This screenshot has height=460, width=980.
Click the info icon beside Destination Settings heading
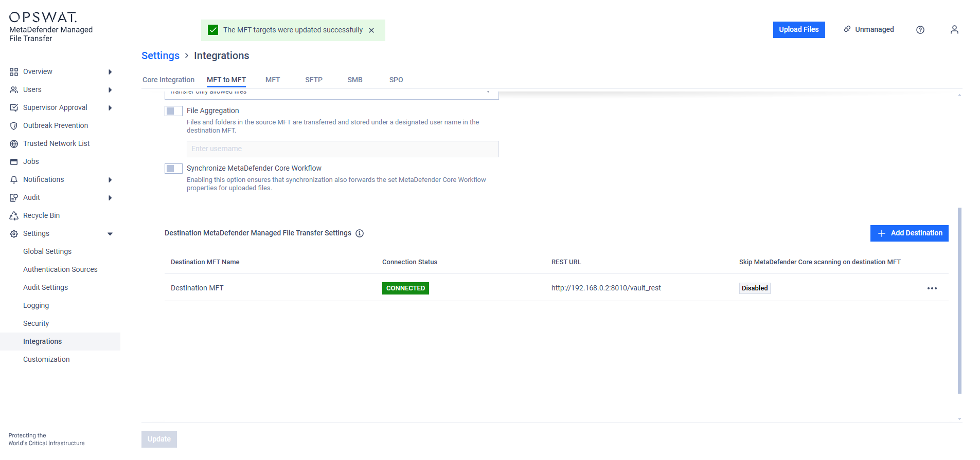click(x=360, y=233)
